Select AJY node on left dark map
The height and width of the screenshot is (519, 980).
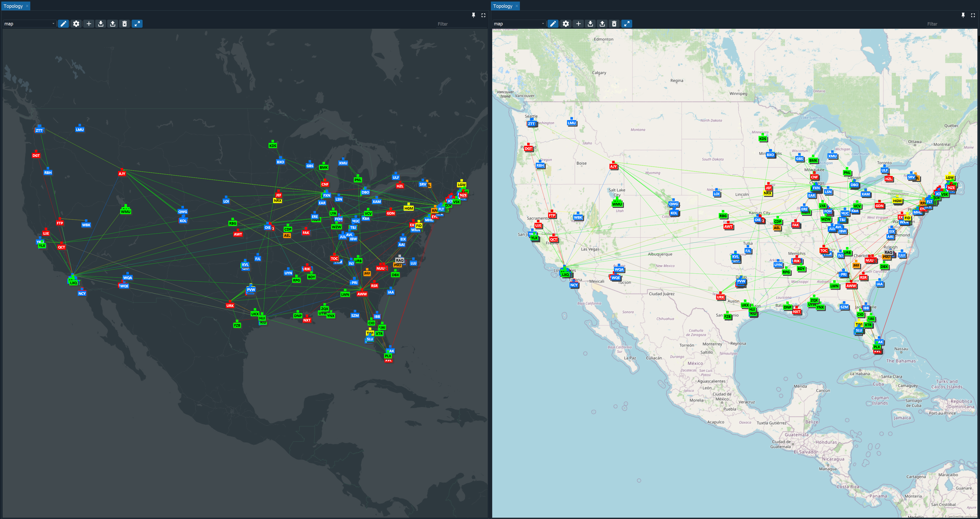click(x=122, y=173)
